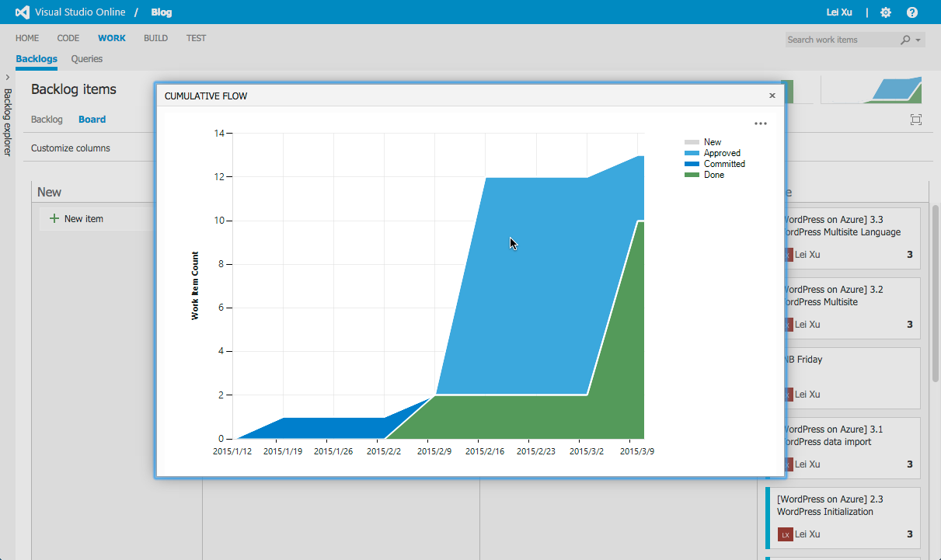Click the Visual Studio logo icon
941x560 pixels.
point(23,12)
